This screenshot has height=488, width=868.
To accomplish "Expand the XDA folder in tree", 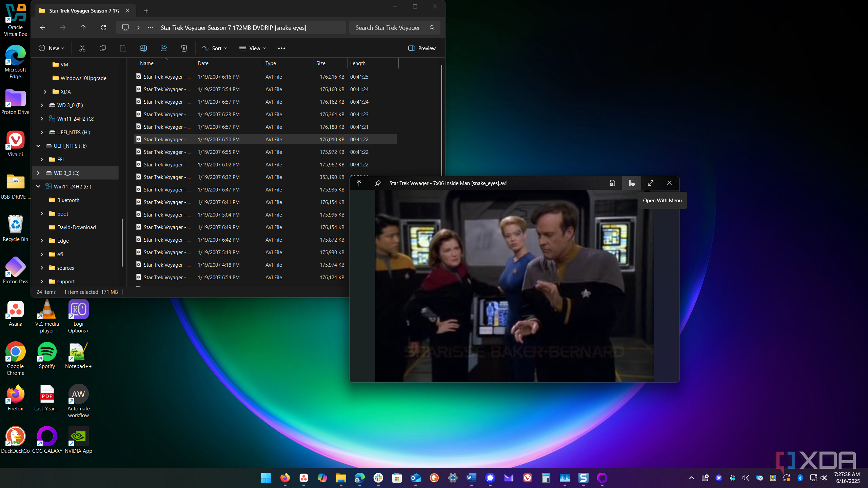I will (x=45, y=91).
